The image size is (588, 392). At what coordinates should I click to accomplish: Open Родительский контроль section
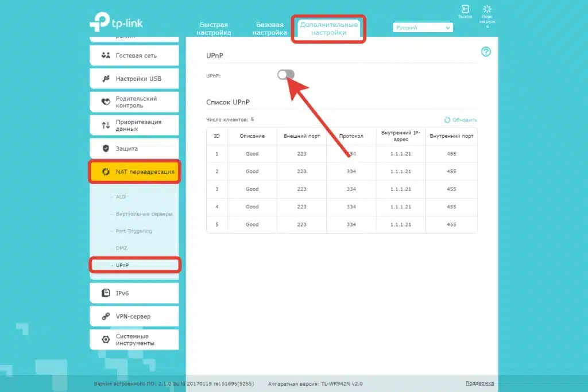click(134, 102)
